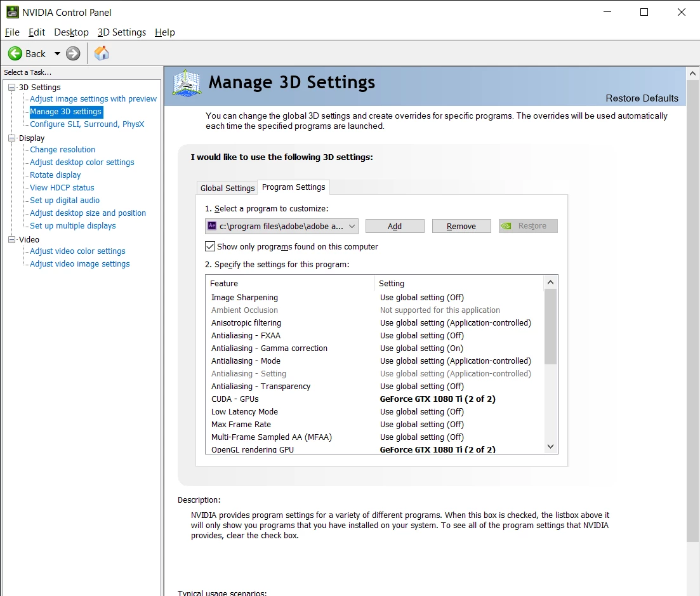Select the Image Sharpening feature row

click(x=374, y=297)
